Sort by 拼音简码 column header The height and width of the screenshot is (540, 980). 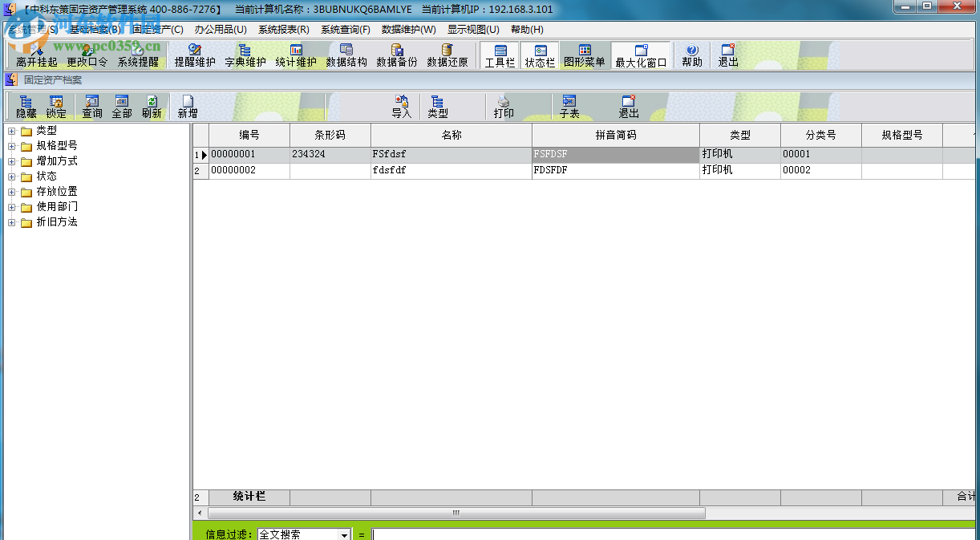click(616, 136)
